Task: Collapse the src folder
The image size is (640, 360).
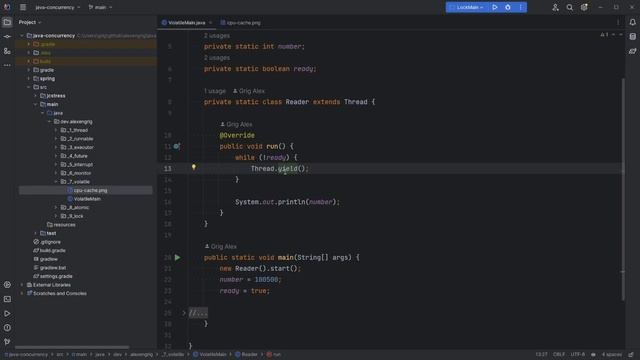Action: [29, 87]
